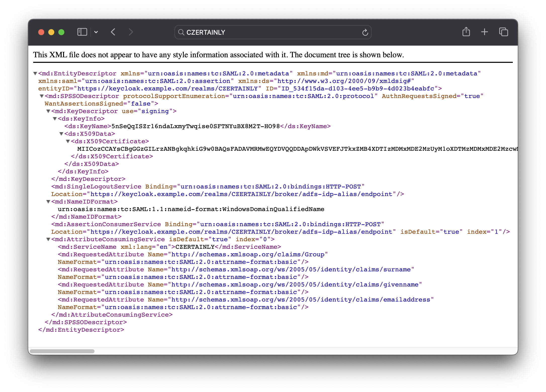This screenshot has width=546, height=392.
Task: Click the yellow minimize traffic light
Action: tap(51, 32)
